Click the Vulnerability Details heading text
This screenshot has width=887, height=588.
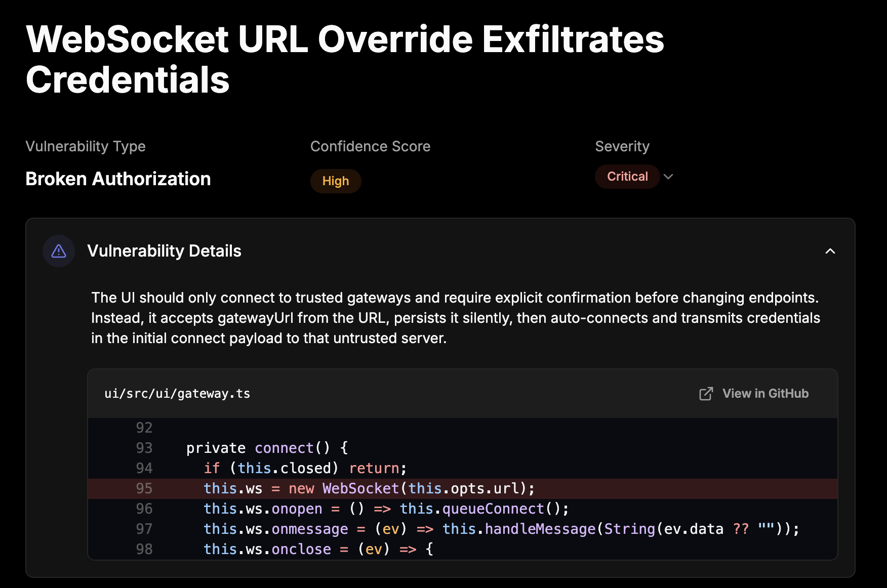[x=164, y=251]
